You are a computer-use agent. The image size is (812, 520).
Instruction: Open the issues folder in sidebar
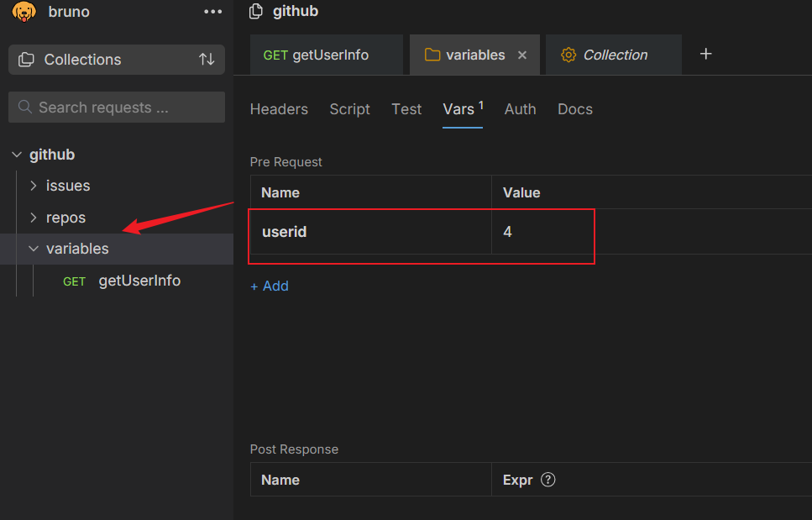(68, 186)
